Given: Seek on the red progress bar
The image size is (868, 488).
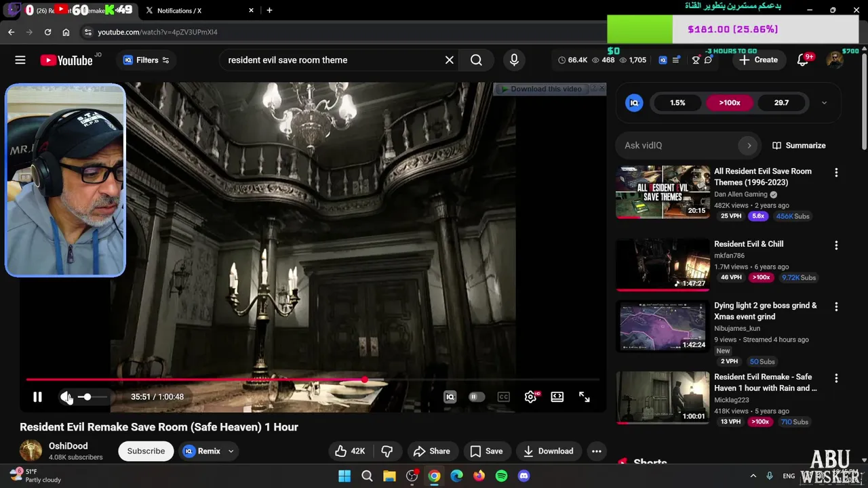Looking at the screenshot, I should pos(312,380).
